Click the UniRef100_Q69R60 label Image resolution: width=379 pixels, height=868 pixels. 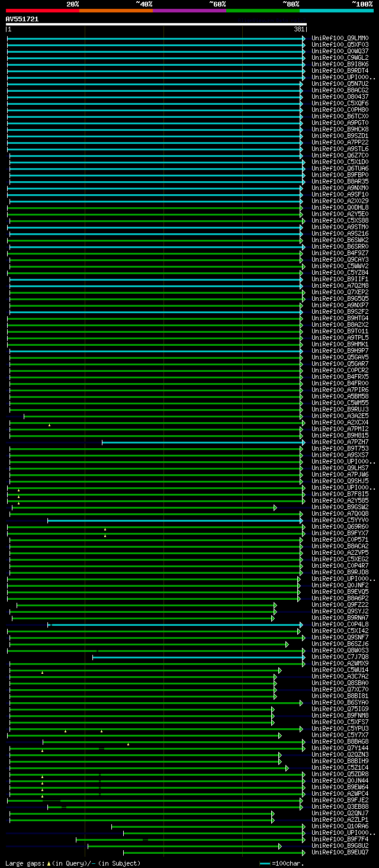pyautogui.click(x=340, y=527)
